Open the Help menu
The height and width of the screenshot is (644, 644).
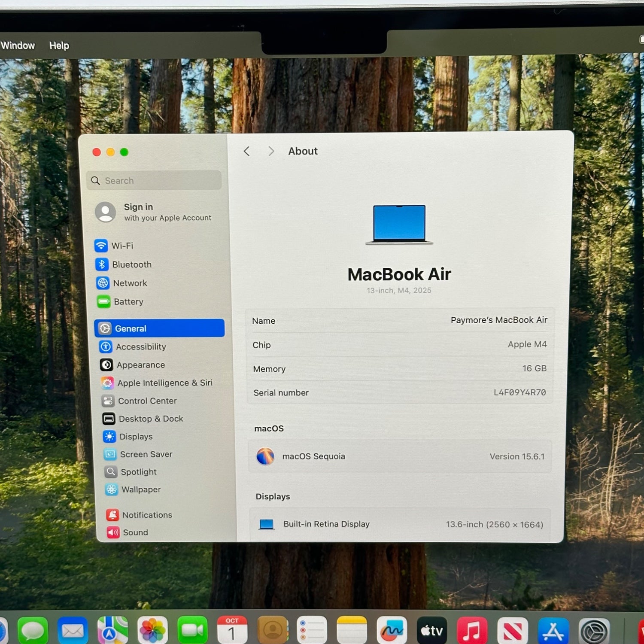click(59, 46)
